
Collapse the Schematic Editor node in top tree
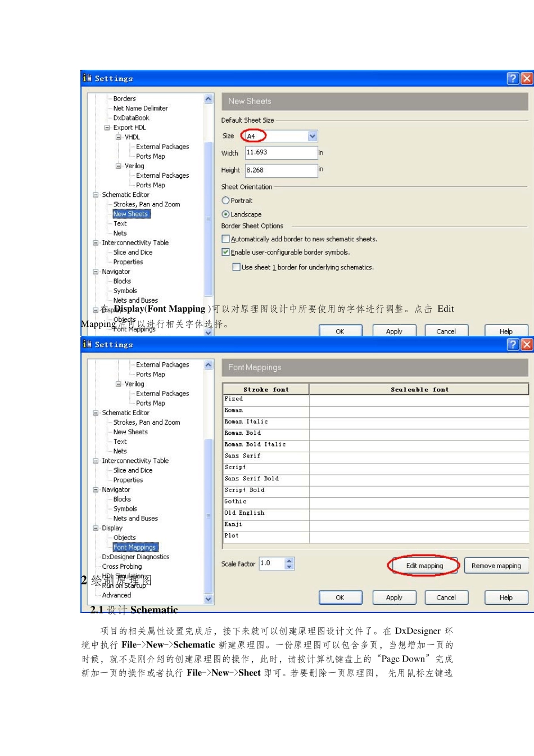coord(96,195)
